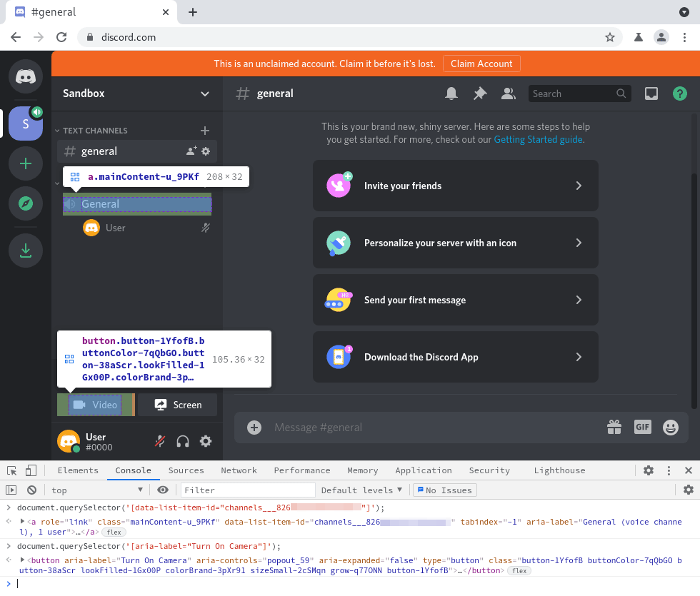Open the Application tab
700x596 pixels.
tap(423, 470)
